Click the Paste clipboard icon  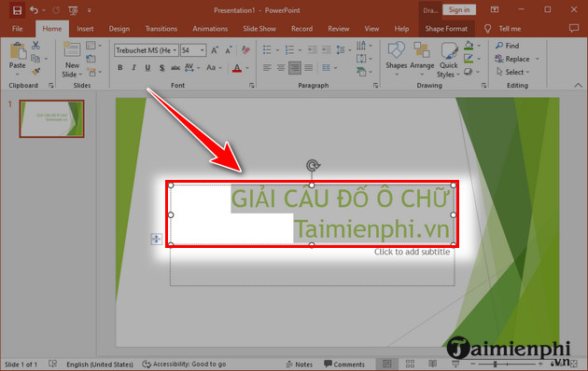(x=18, y=51)
